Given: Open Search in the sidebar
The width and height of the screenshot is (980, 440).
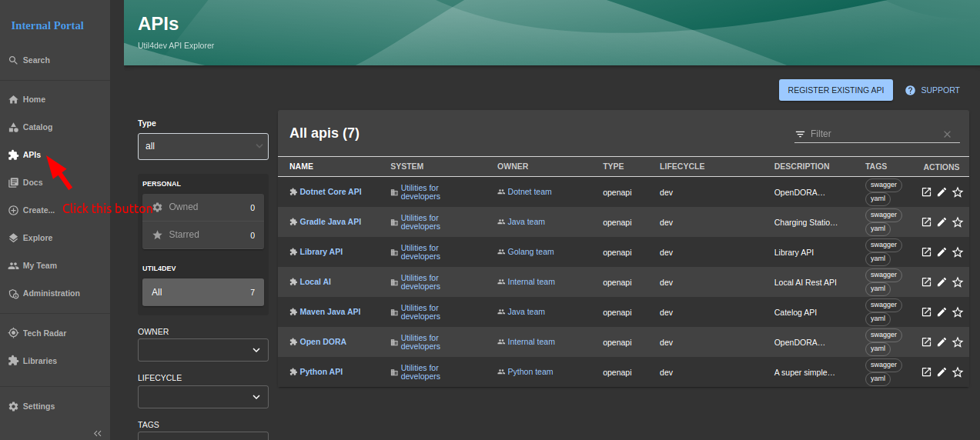Looking at the screenshot, I should (36, 60).
